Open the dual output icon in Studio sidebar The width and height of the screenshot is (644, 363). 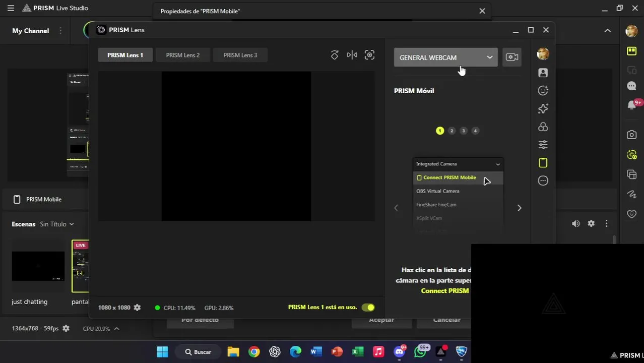(631, 69)
